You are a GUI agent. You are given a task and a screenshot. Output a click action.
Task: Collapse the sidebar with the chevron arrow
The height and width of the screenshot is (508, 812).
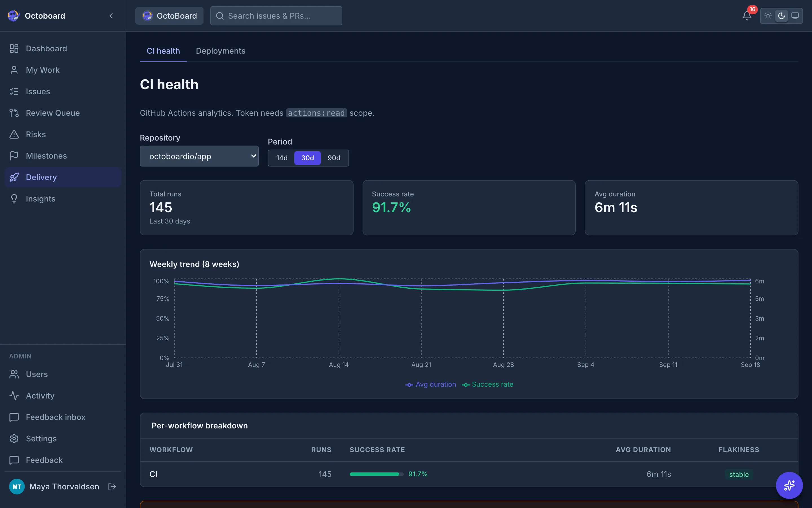pos(111,16)
